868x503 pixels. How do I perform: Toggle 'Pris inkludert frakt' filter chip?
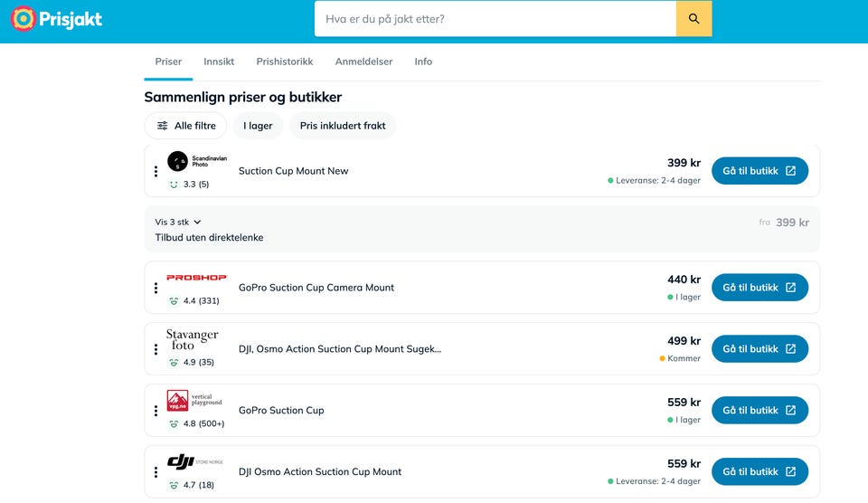pos(343,126)
